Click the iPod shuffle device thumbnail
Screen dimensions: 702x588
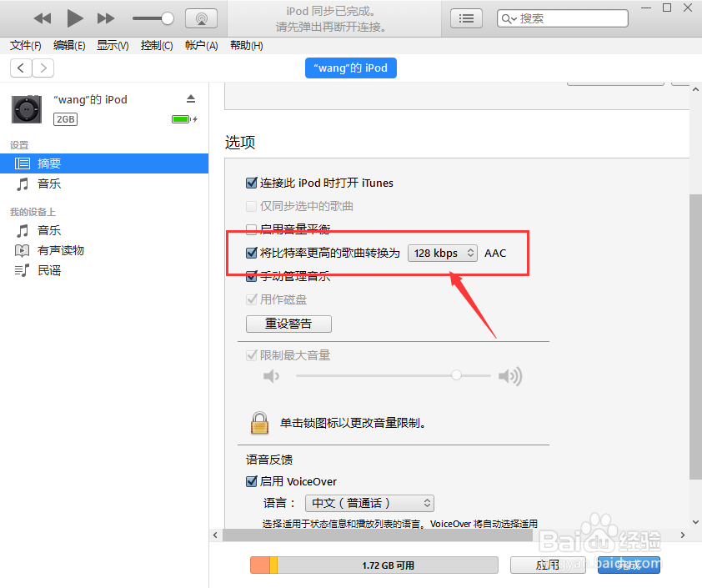click(27, 109)
